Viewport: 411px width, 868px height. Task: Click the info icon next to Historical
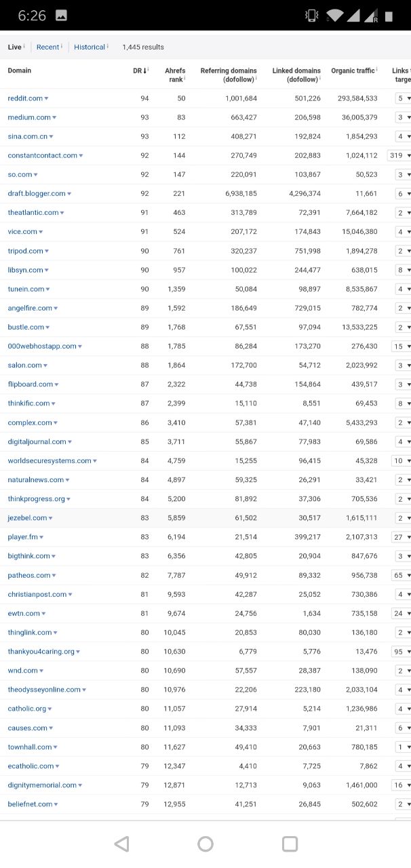coord(109,46)
